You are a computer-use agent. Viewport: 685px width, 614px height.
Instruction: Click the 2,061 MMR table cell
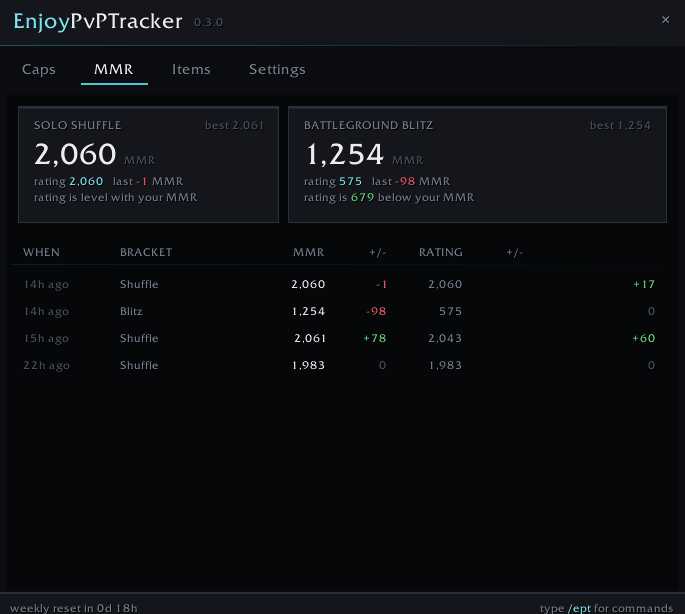310,339
